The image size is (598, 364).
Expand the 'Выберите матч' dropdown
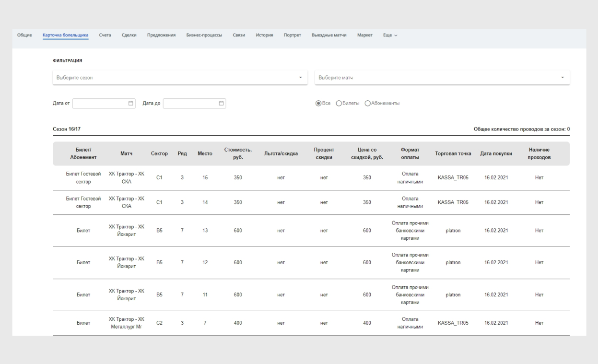pyautogui.click(x=442, y=78)
